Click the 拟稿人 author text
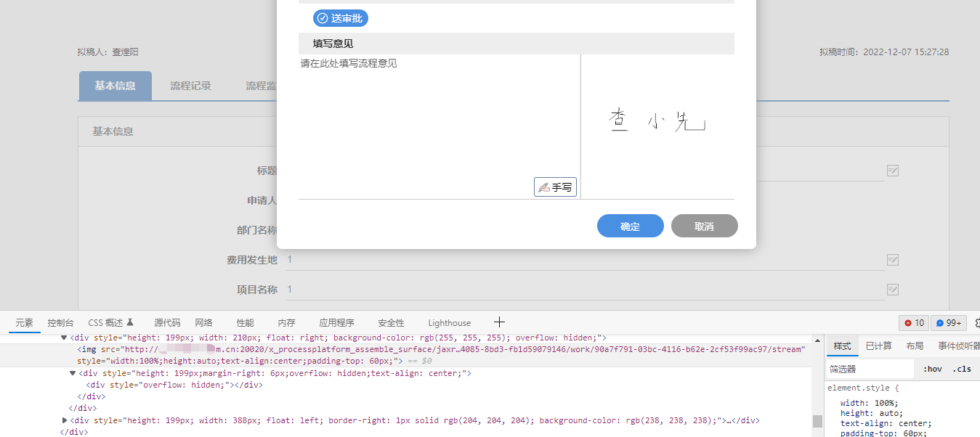Image resolution: width=980 pixels, height=437 pixels. click(108, 52)
